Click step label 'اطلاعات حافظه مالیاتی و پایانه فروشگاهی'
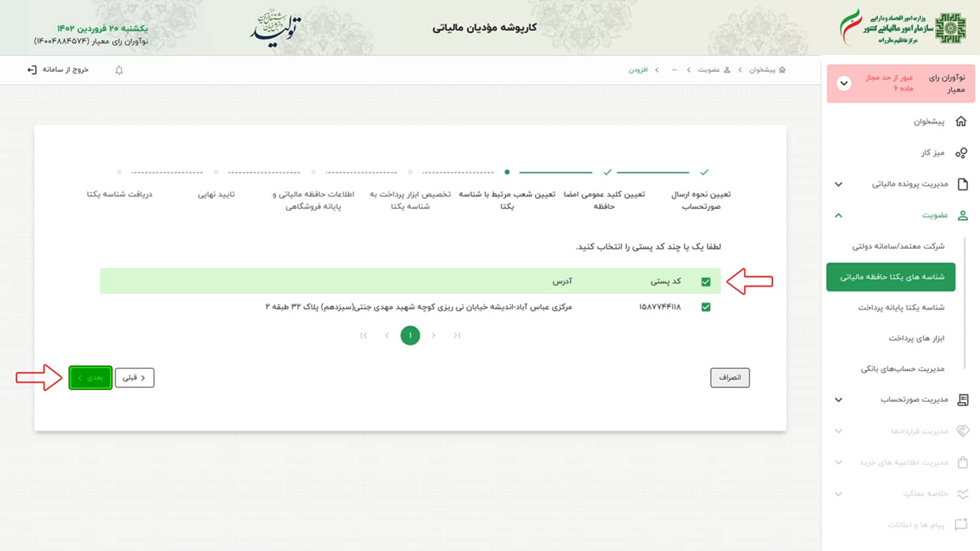 [x=313, y=200]
